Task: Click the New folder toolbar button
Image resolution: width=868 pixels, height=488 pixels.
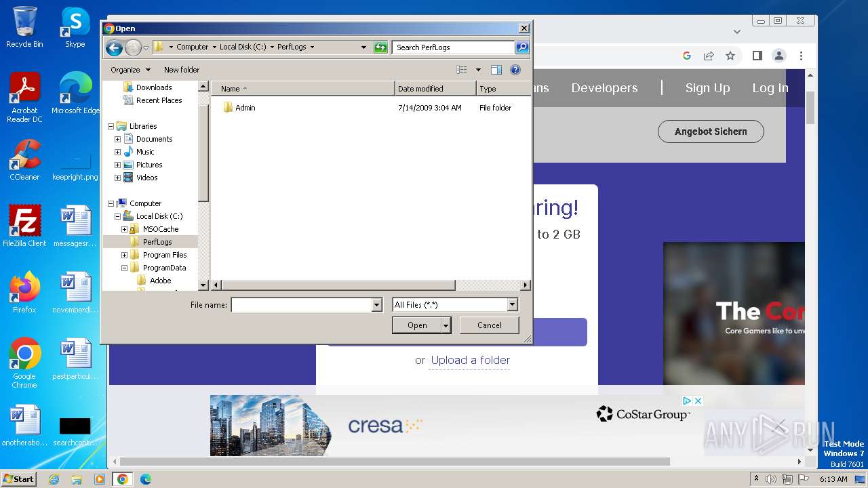Action: pos(182,70)
